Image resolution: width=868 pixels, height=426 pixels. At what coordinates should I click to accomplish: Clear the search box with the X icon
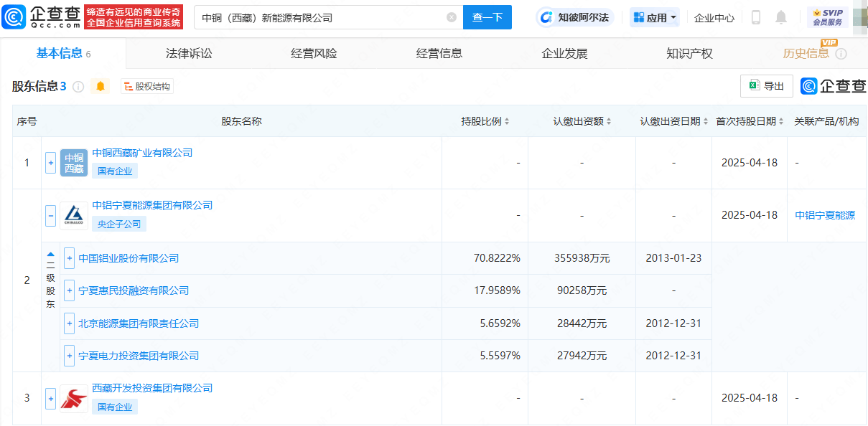451,17
